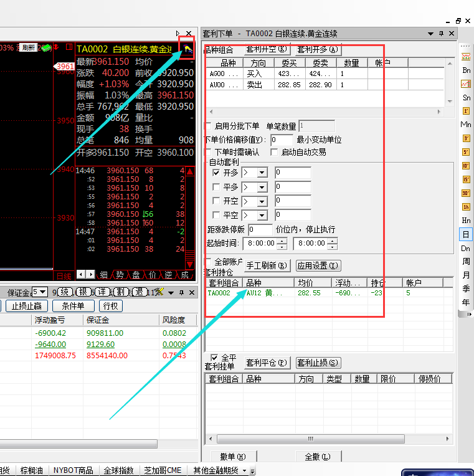Click the 下单价格偏移值 input field
This screenshot has width=474, height=476.
coord(282,140)
